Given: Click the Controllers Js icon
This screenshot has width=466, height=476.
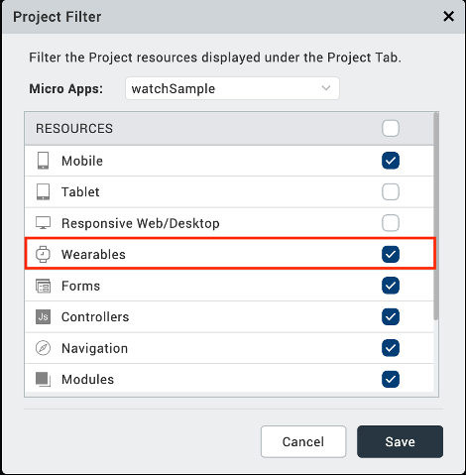Looking at the screenshot, I should coord(43,316).
